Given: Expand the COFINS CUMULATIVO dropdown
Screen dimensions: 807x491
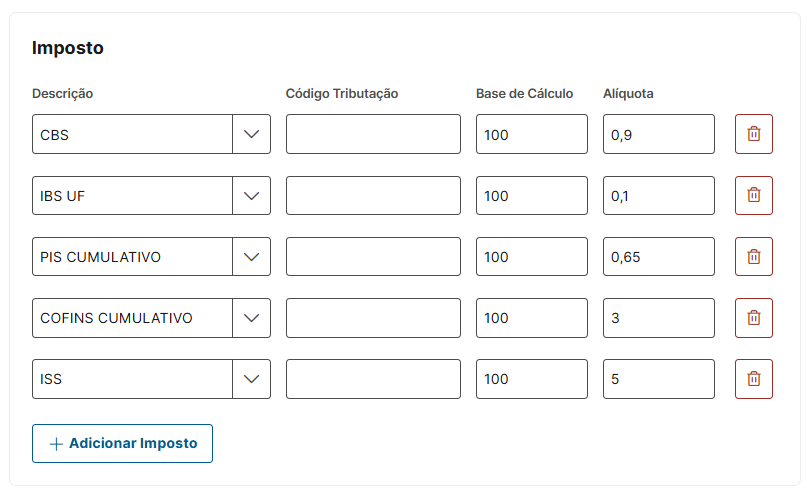Looking at the screenshot, I should tap(251, 318).
